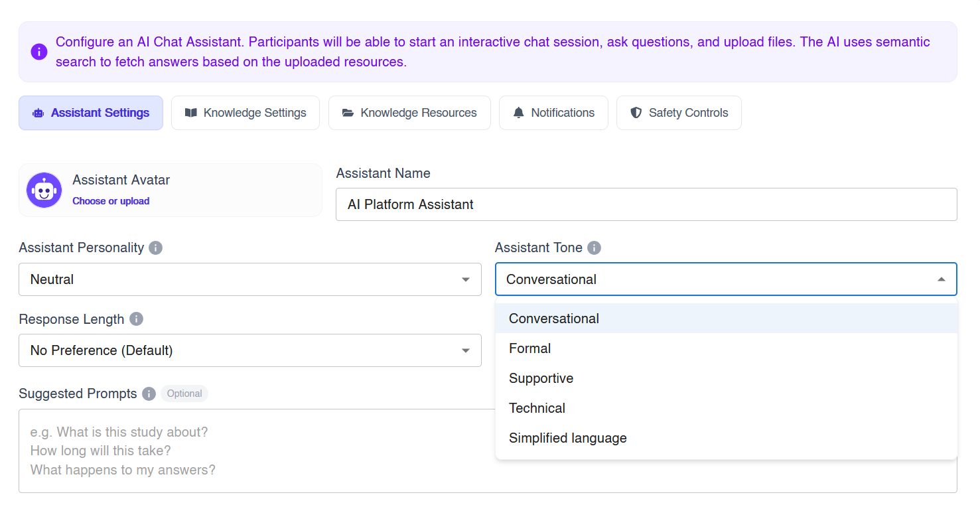Collapse the Assistant Tone dropdown

click(726, 279)
